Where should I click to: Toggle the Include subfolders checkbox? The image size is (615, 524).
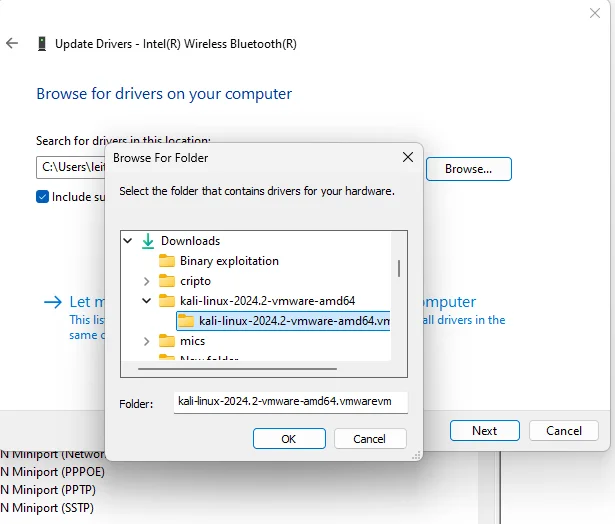click(42, 197)
